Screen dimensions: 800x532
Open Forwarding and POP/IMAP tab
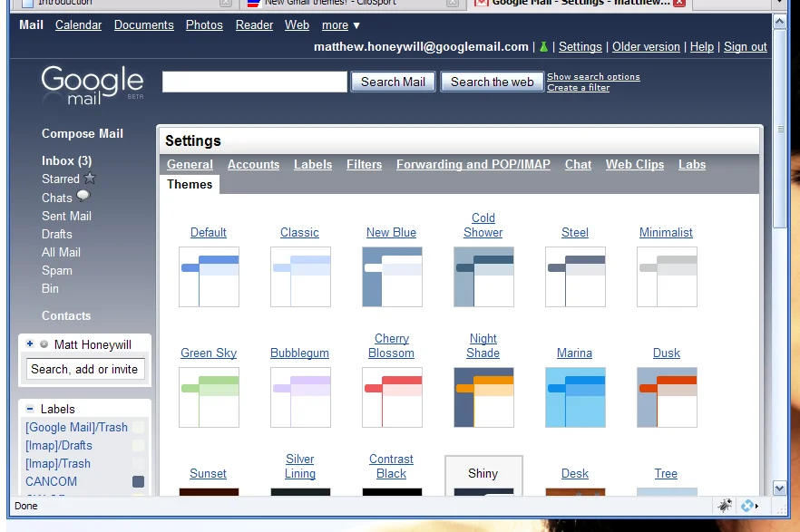coord(473,165)
